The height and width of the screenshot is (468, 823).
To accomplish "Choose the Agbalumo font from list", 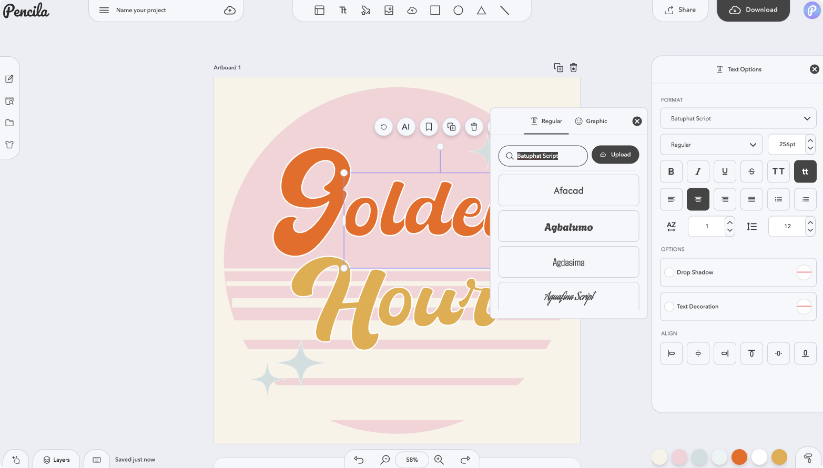I will (568, 227).
